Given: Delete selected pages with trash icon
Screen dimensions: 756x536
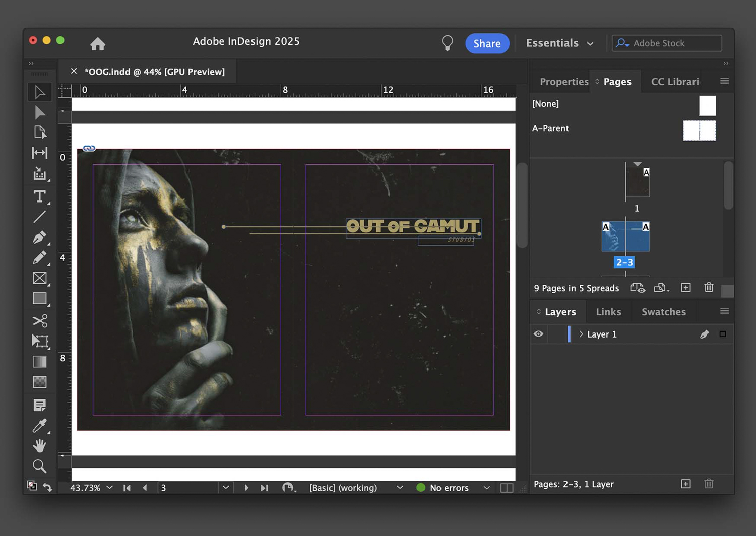Looking at the screenshot, I should (x=709, y=288).
